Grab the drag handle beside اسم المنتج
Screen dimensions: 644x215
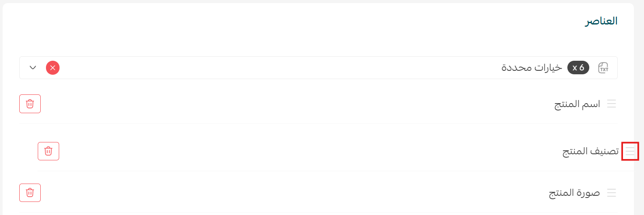pos(612,104)
